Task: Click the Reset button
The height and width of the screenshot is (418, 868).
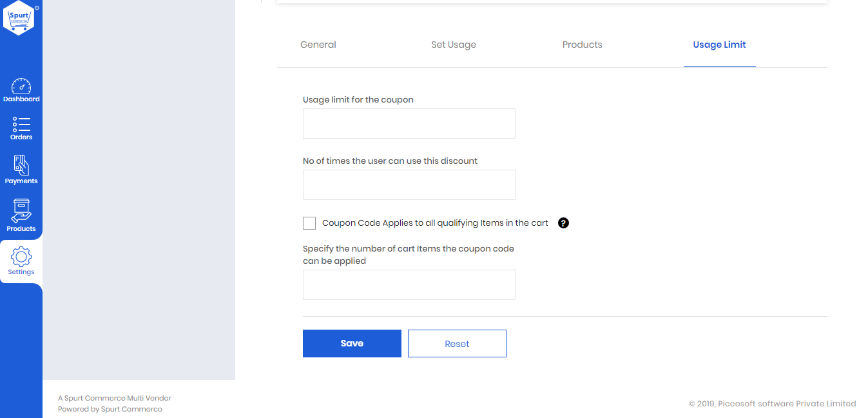Action: click(x=457, y=343)
